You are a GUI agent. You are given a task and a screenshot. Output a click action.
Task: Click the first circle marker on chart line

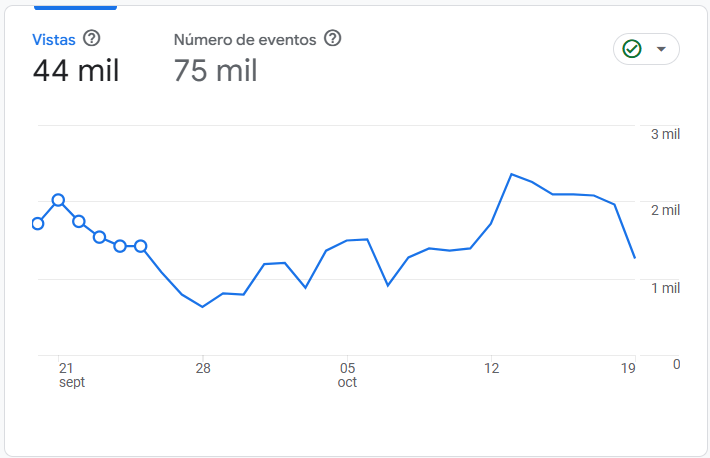[x=38, y=224]
